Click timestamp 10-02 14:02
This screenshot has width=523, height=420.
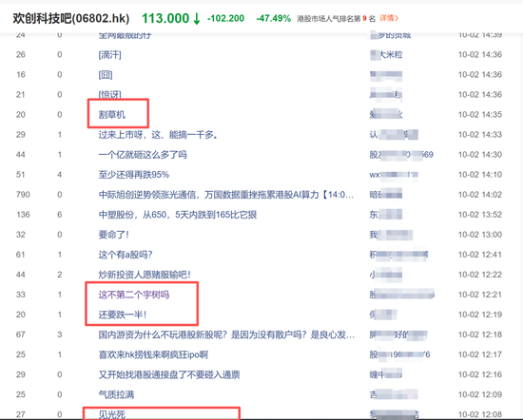click(x=480, y=195)
